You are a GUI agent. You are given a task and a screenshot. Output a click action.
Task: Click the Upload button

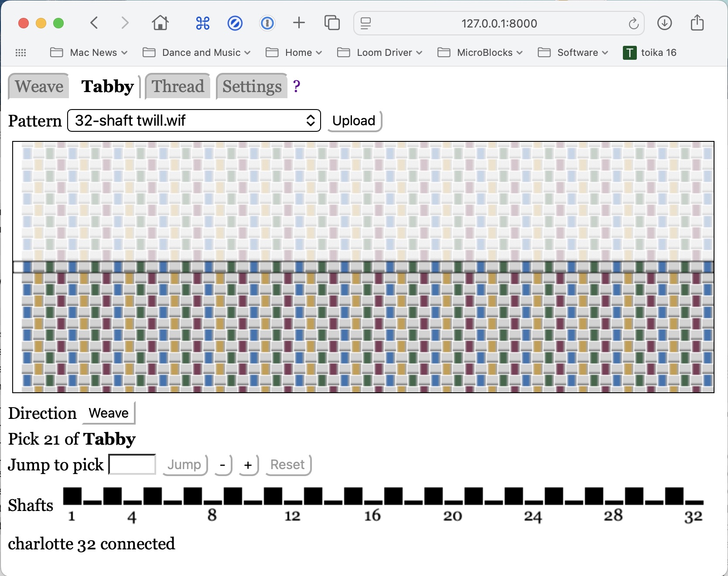[x=354, y=121]
